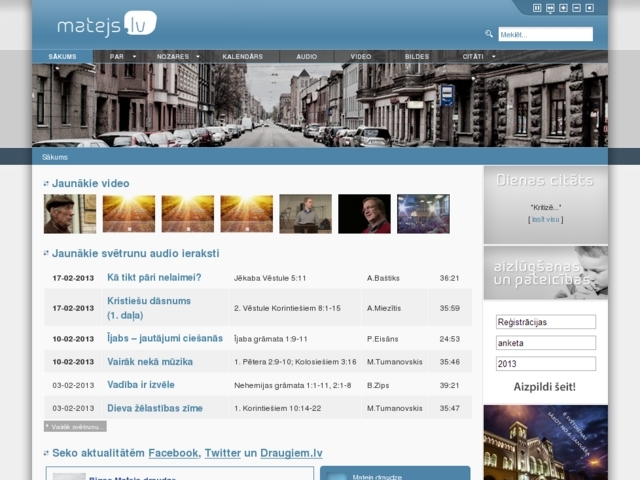Open sermon 'Kristiešu dāsnums (1. daļa)'
640x480 pixels.
pos(149,308)
